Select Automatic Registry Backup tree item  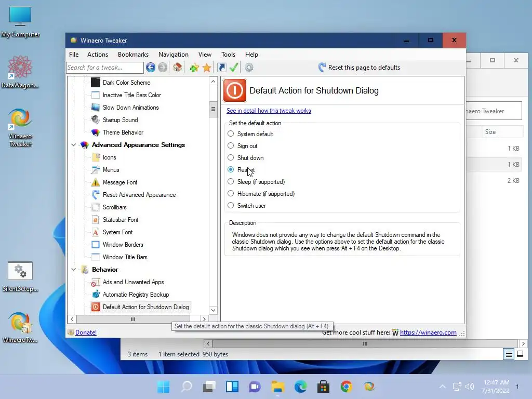(136, 295)
